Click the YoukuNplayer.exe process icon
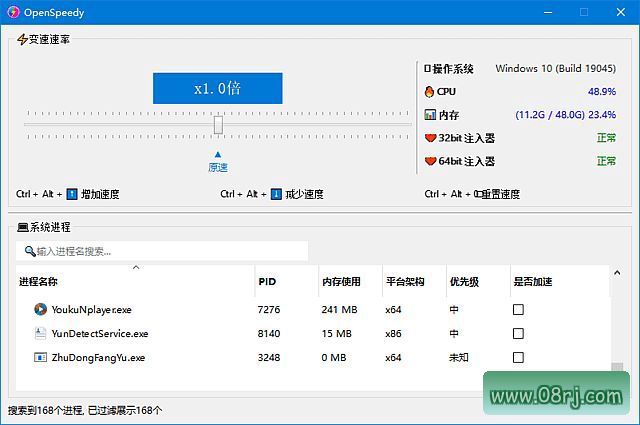Viewport: 640px width, 425px height. [x=40, y=310]
